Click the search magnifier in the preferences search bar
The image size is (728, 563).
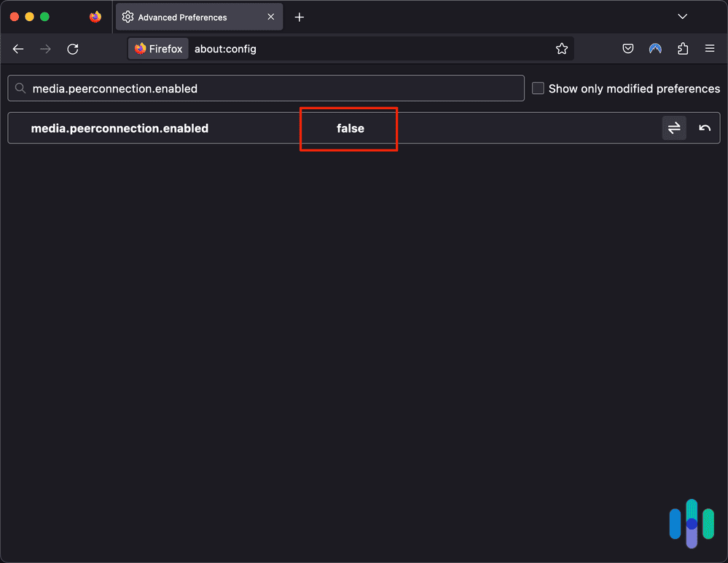[20, 88]
